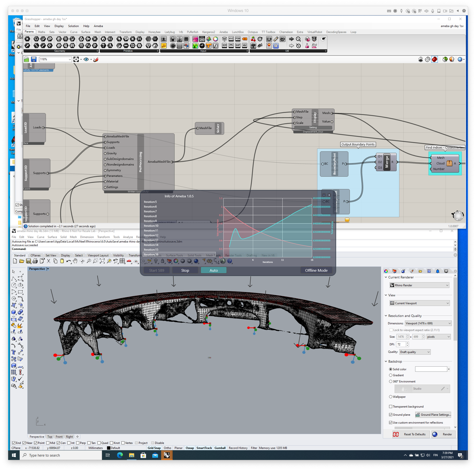Click the Explode icon in Rhino sidebar

(x=21, y=326)
